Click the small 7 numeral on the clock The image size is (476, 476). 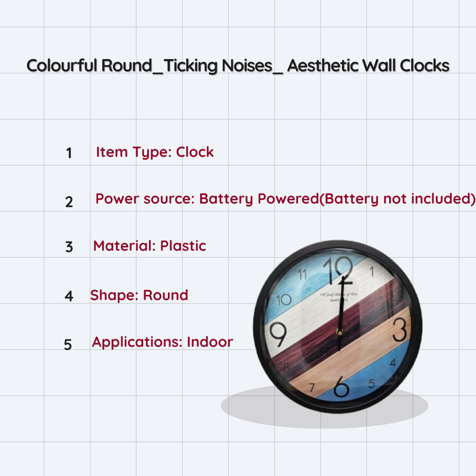click(x=312, y=387)
